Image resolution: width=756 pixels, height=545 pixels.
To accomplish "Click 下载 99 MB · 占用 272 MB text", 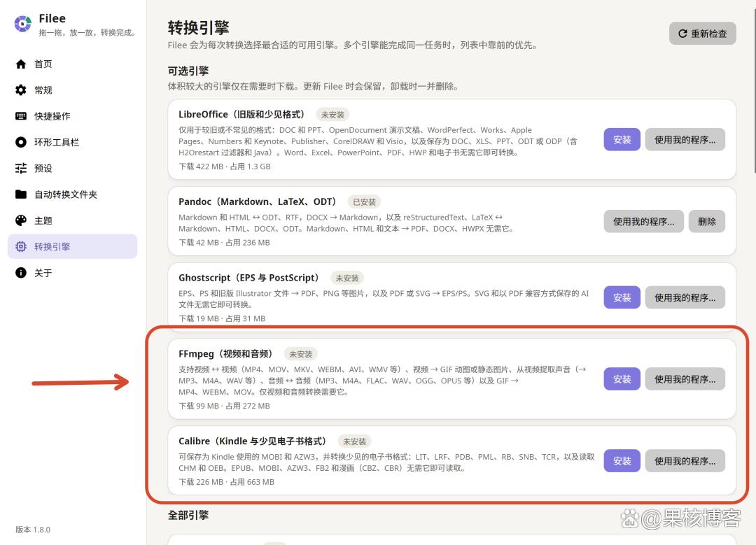I will [224, 406].
